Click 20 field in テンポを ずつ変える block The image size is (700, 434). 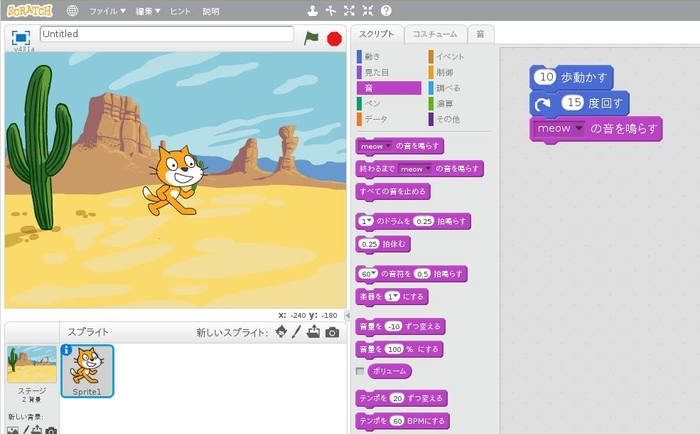click(397, 398)
